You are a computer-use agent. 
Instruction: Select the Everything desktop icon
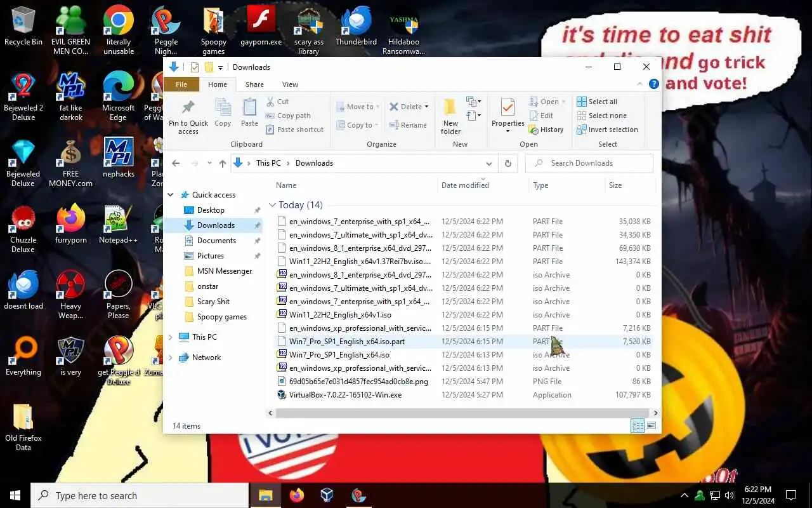pyautogui.click(x=23, y=357)
